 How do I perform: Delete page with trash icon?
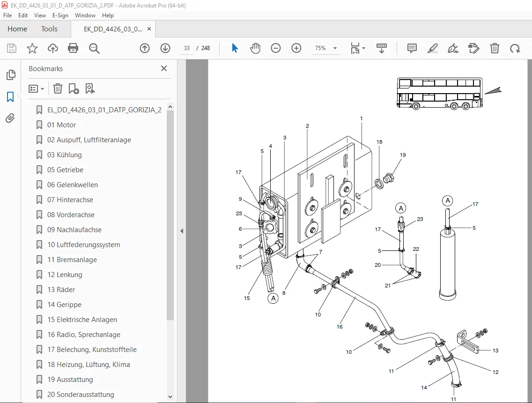pos(495,48)
